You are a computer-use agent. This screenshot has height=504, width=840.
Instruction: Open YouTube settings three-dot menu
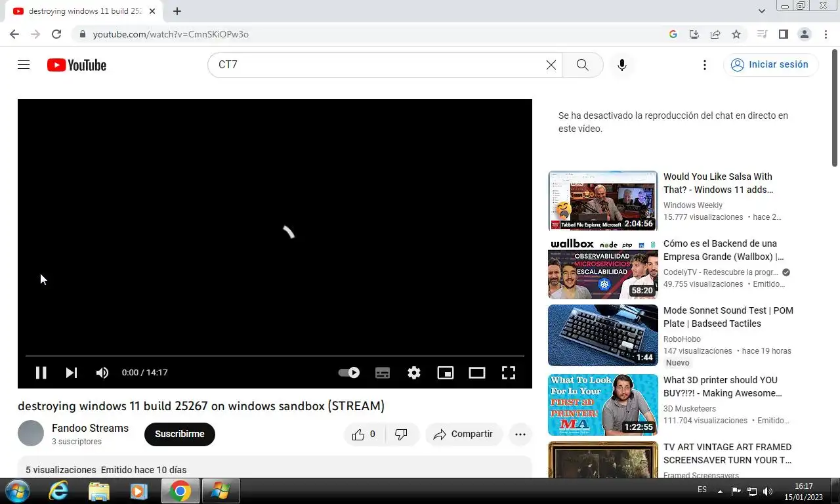705,65
